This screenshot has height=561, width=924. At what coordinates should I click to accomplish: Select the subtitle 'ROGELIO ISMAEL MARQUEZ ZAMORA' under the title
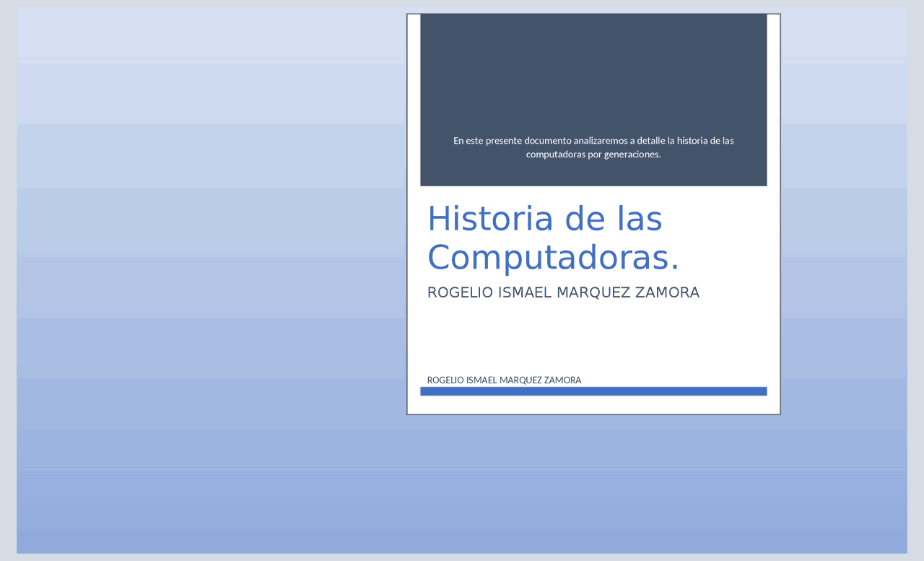[563, 292]
